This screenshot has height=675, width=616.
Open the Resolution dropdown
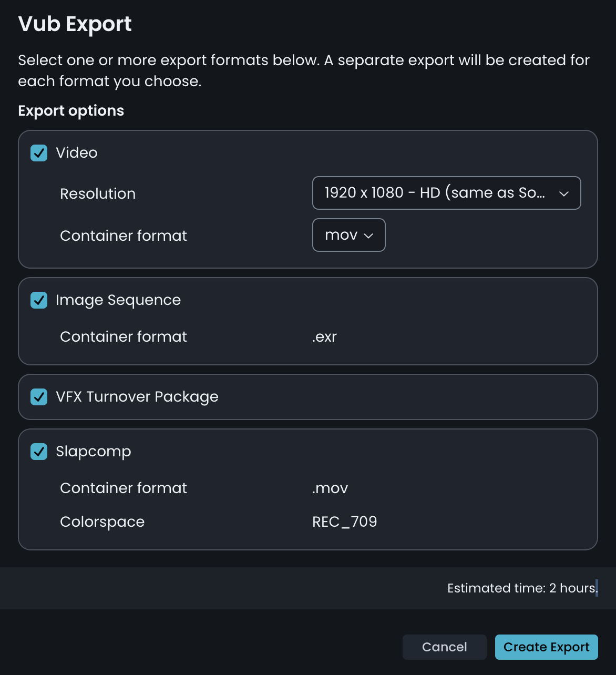click(x=447, y=193)
